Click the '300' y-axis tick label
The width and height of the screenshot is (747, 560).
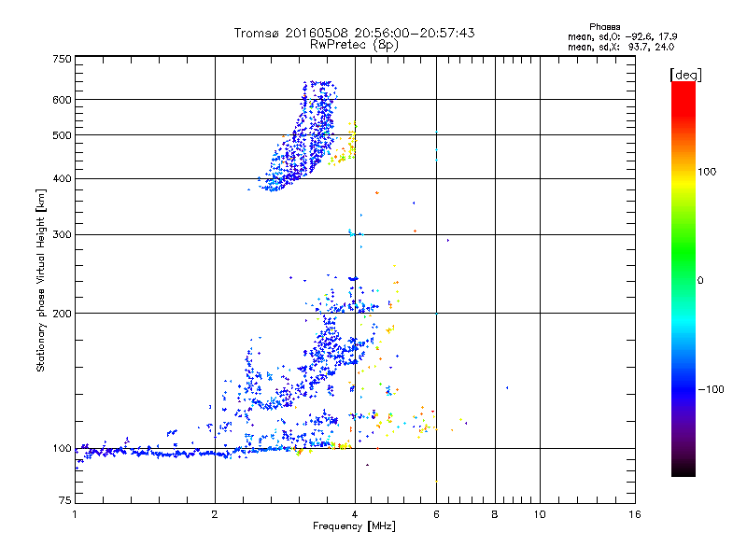(63, 235)
